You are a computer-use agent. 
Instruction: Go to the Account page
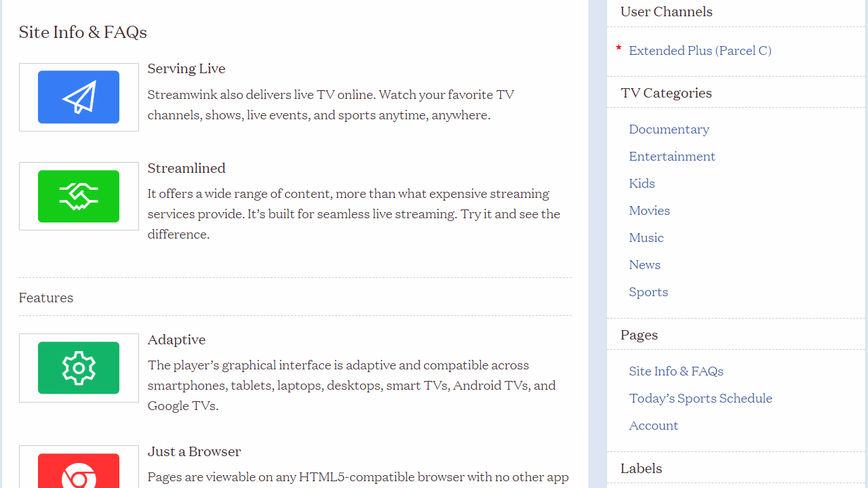[653, 426]
